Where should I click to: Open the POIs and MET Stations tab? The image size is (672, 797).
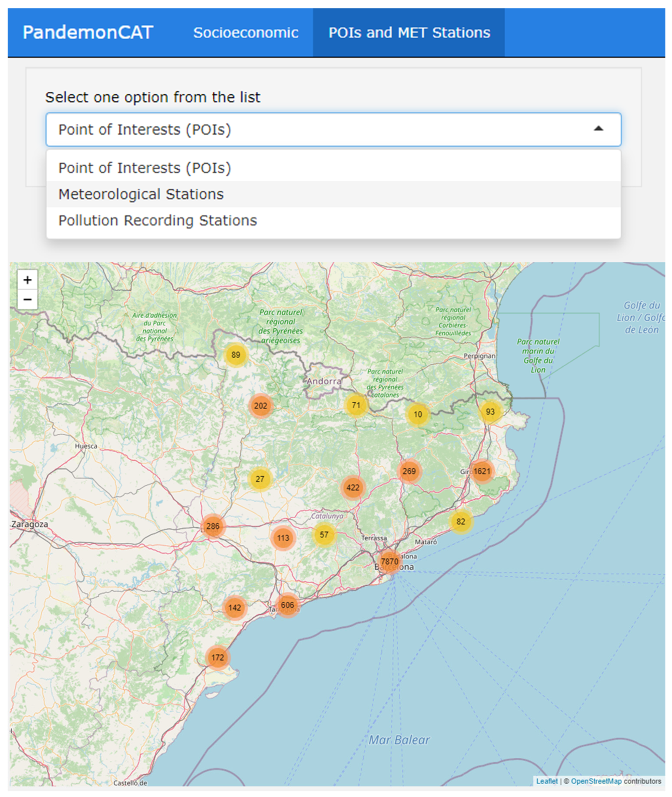coord(409,33)
